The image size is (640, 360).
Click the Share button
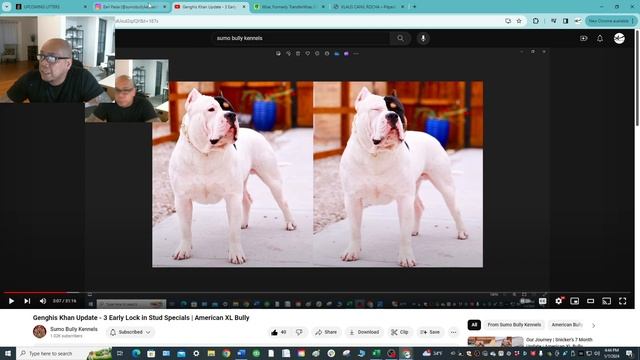326,332
